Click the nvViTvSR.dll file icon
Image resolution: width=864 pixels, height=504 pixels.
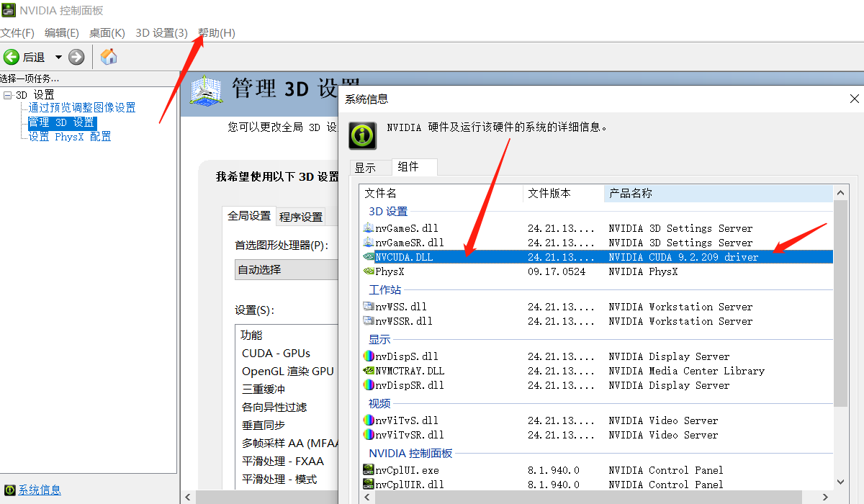pyautogui.click(x=369, y=435)
